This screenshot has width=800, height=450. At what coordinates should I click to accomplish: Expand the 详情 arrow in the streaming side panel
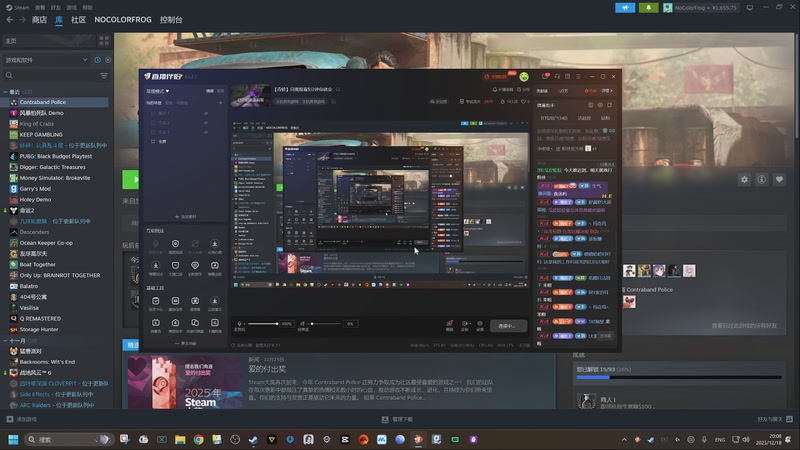(607, 91)
